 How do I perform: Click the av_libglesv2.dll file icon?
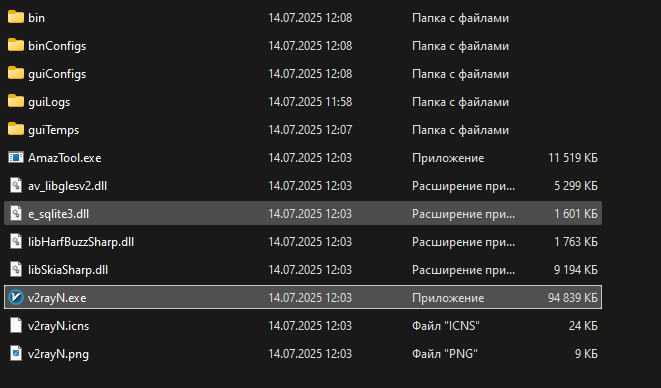coord(16,186)
